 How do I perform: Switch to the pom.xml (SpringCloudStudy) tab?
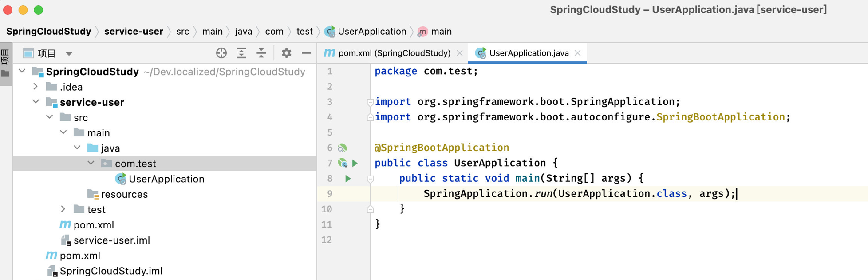tap(387, 53)
